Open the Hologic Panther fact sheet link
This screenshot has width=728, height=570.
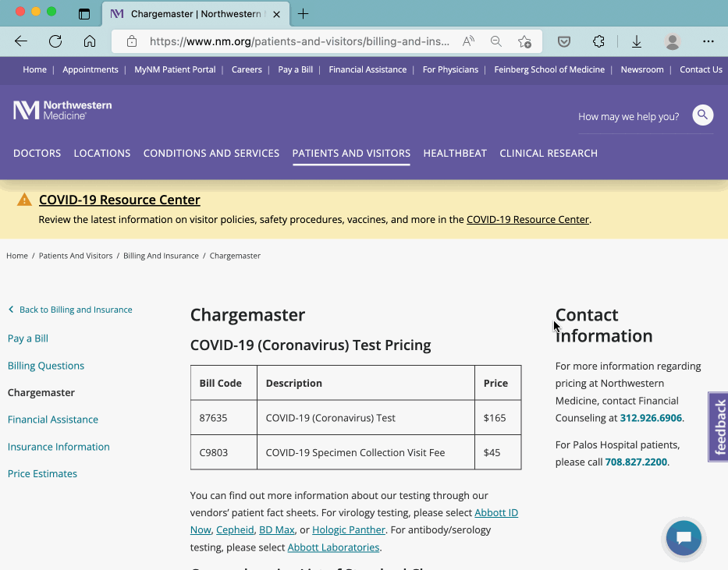pyautogui.click(x=349, y=529)
